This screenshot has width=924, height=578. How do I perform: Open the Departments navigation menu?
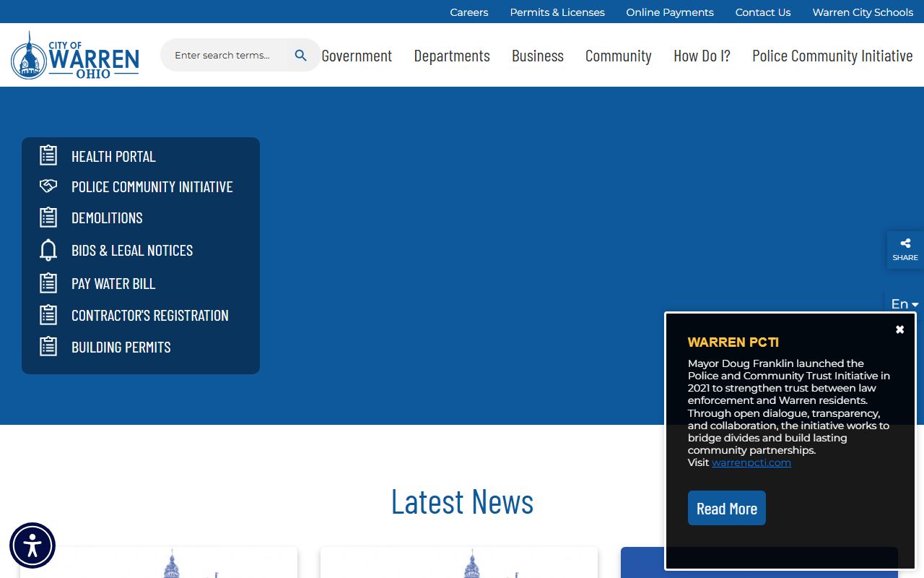point(452,56)
